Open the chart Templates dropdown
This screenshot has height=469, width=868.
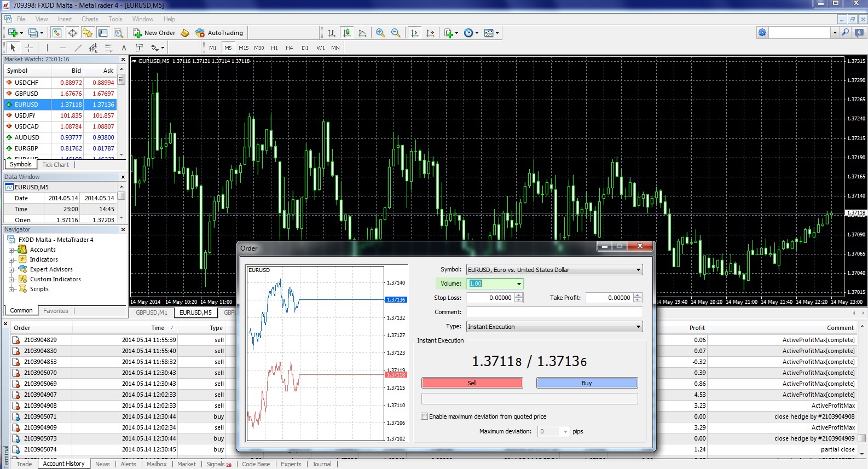(491, 33)
